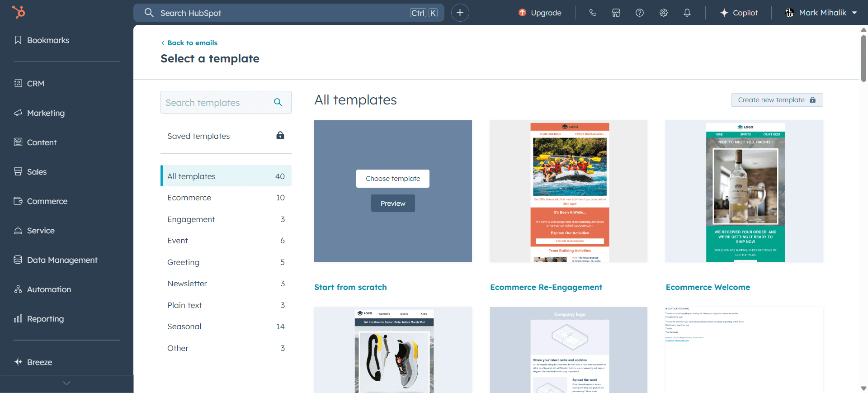The height and width of the screenshot is (393, 868).
Task: Click the global search magnifier icon
Action: tap(149, 13)
